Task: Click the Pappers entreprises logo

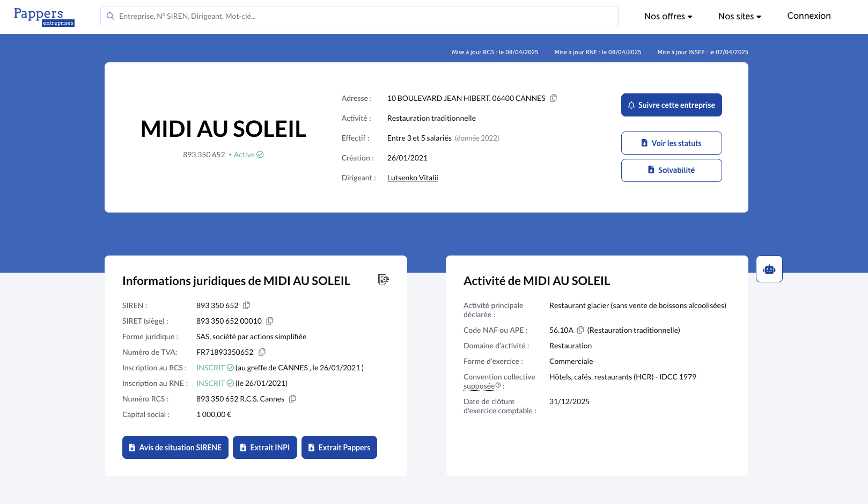Action: point(44,17)
